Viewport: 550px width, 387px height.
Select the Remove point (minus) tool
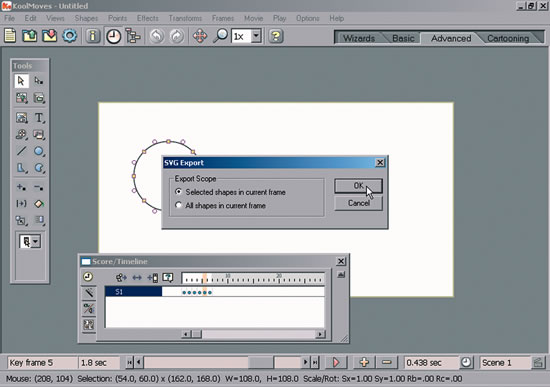[39, 187]
